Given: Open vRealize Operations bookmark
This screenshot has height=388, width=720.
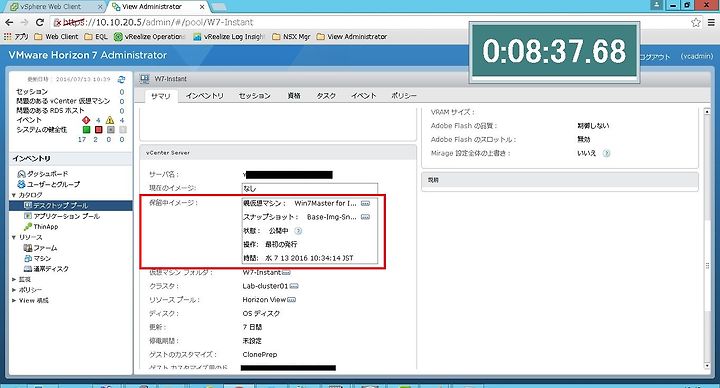Looking at the screenshot, I should click(150, 37).
